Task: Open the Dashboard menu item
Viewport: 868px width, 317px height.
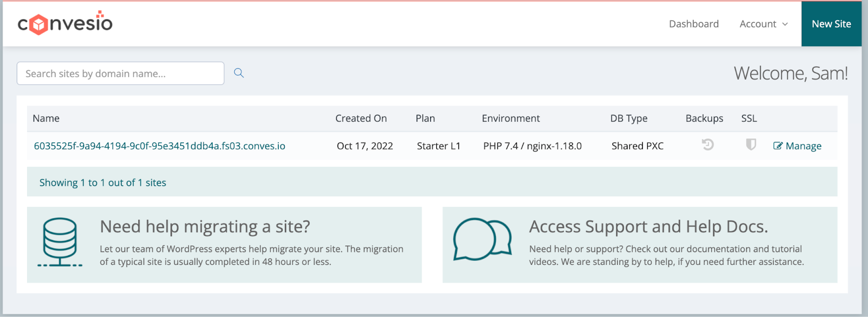Action: point(693,24)
